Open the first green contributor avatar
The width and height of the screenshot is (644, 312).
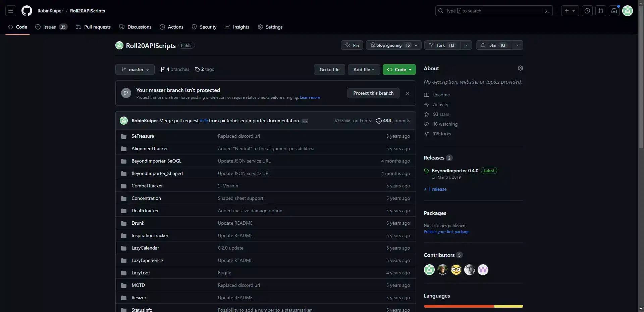click(429, 270)
